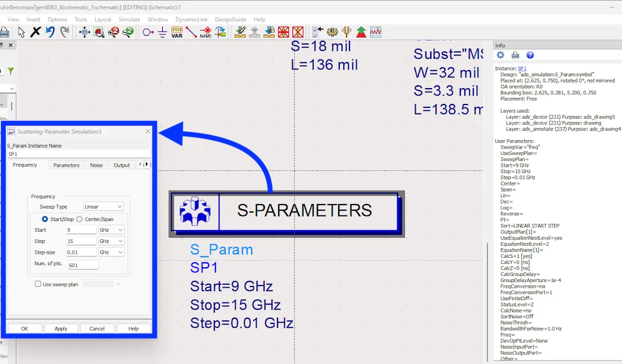Switch to the Parameters tab
Screen dimensions: 622x364
[x=66, y=166]
